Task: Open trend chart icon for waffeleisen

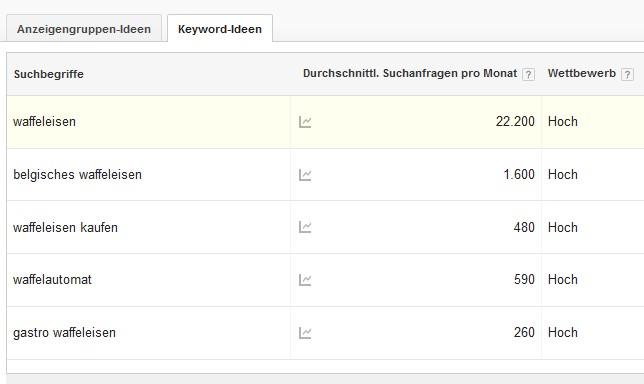Action: [x=305, y=122]
